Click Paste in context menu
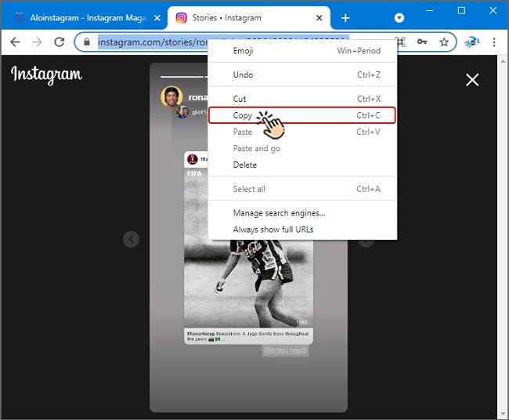 (302, 132)
